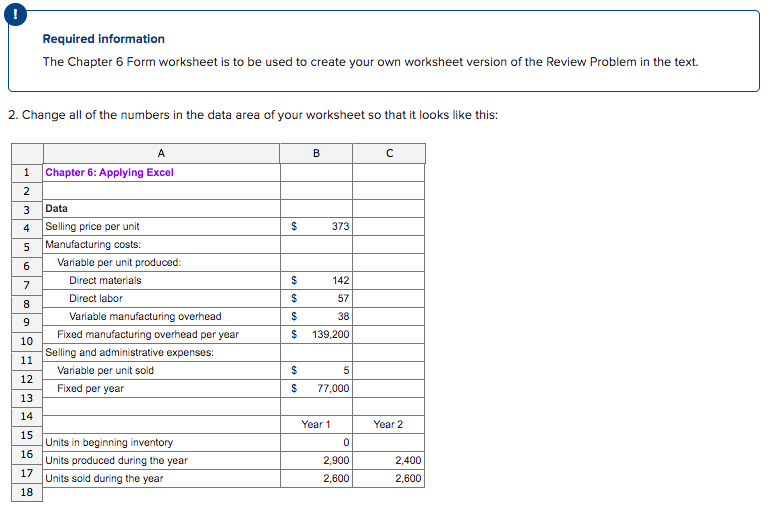Image resolution: width=778 pixels, height=508 pixels.
Task: Select row header 18
Action: tap(27, 492)
